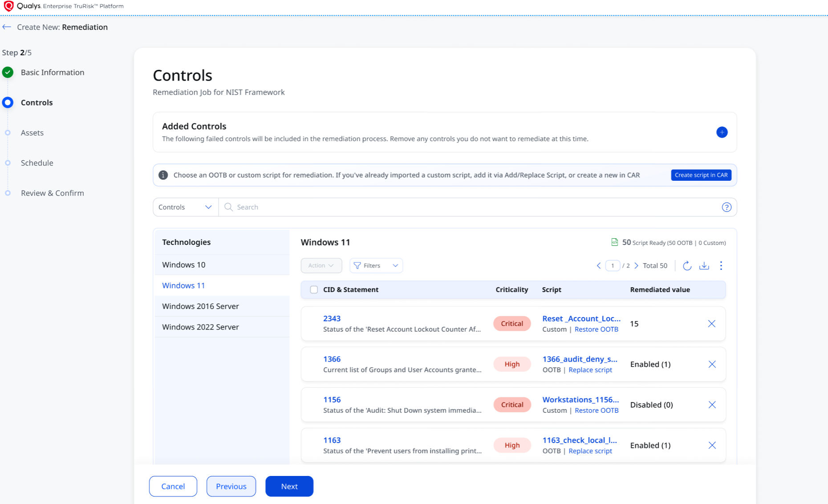The image size is (828, 504).
Task: Open the Reset_Account_Loc... script link
Action: click(x=581, y=318)
